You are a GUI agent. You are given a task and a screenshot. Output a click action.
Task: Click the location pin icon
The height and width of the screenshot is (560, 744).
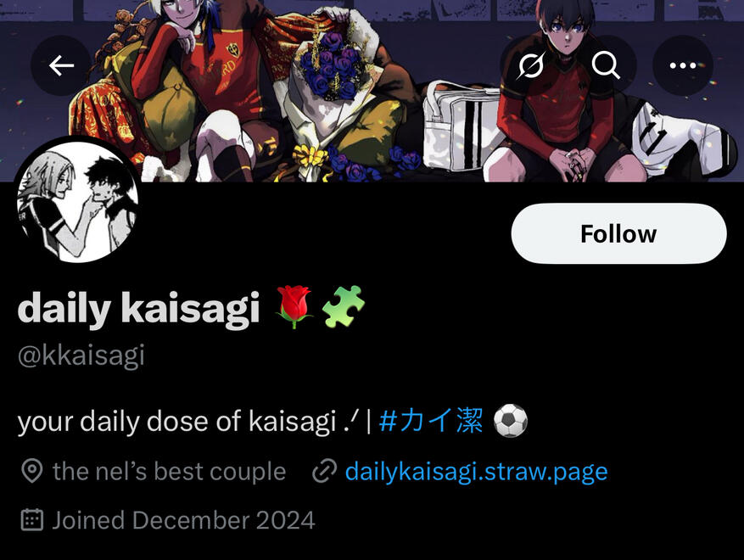tap(32, 471)
